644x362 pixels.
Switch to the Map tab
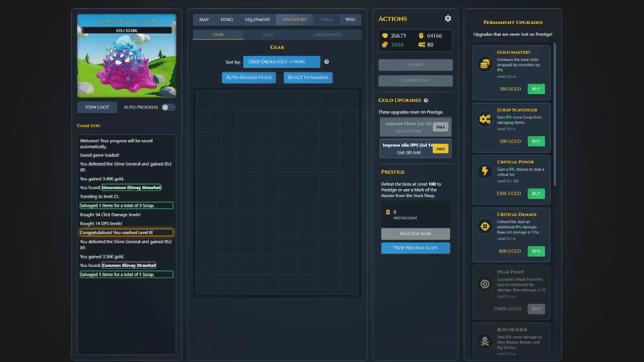204,19
